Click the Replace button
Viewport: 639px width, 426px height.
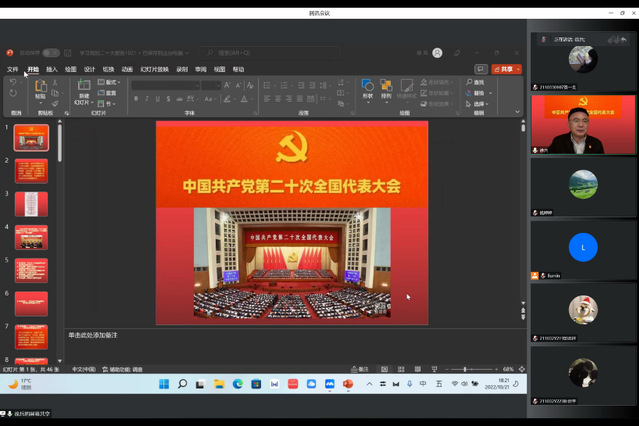(x=475, y=93)
